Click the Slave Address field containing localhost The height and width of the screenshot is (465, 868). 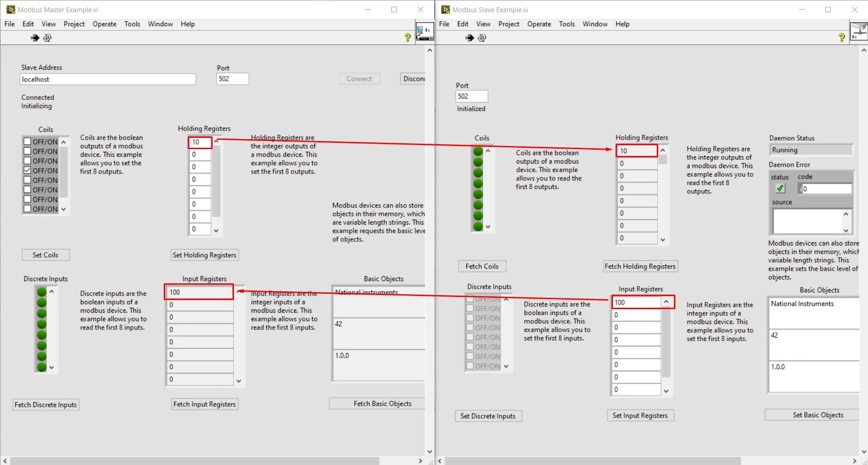(x=108, y=79)
